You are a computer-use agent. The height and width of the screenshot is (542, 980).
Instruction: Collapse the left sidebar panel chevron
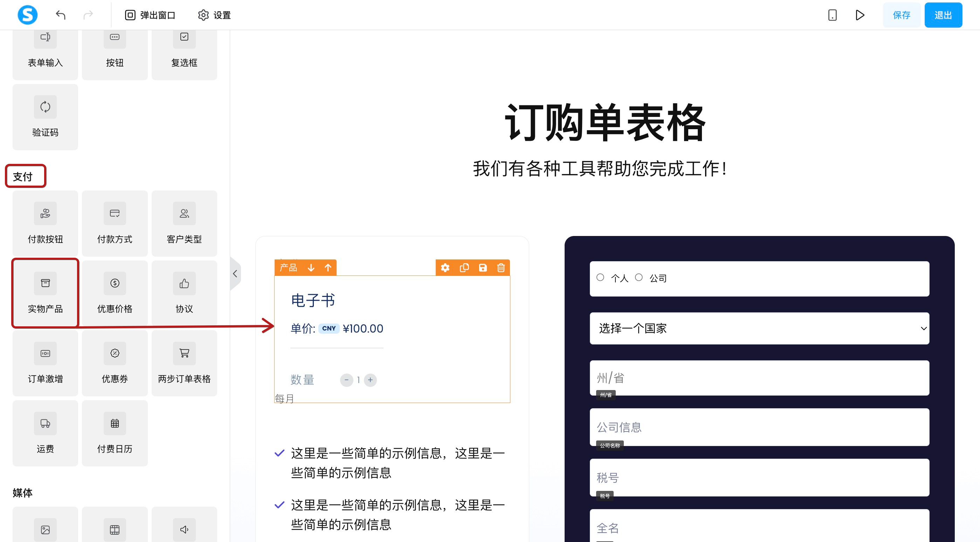pos(235,273)
